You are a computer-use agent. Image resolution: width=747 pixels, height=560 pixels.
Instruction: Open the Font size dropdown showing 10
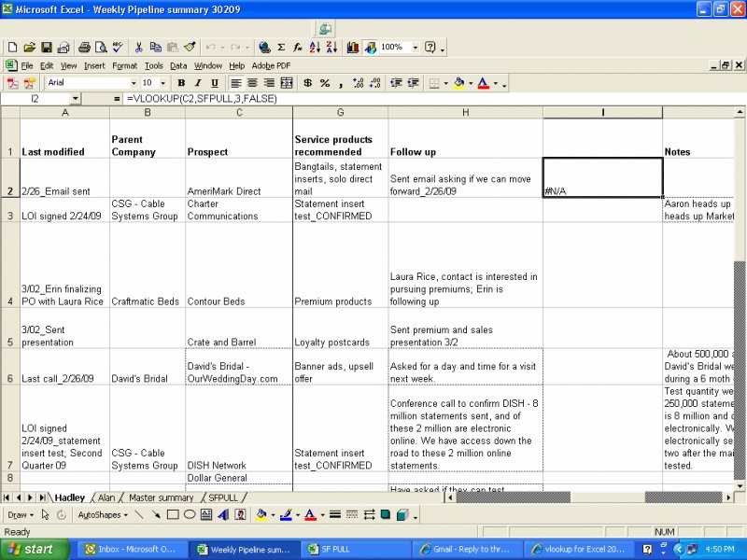[x=162, y=83]
